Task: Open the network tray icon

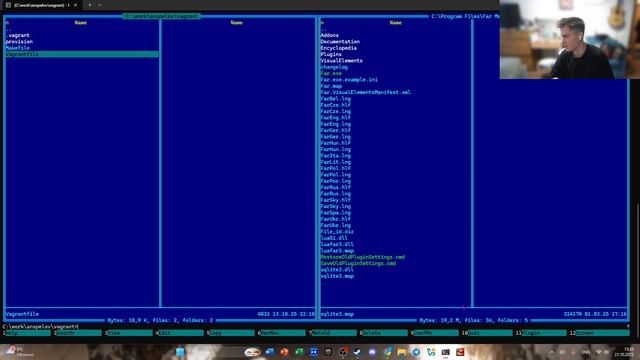Action: (x=599, y=352)
